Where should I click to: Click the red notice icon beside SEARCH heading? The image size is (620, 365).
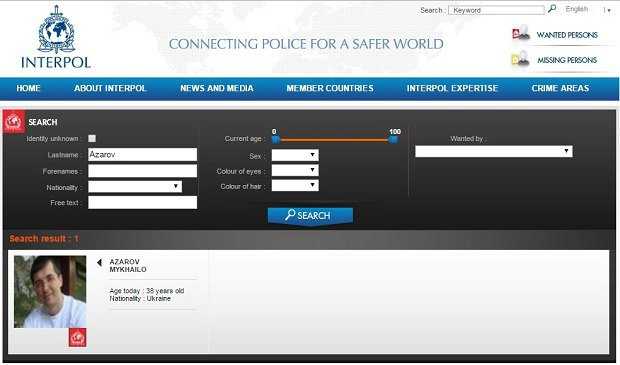pos(14,122)
